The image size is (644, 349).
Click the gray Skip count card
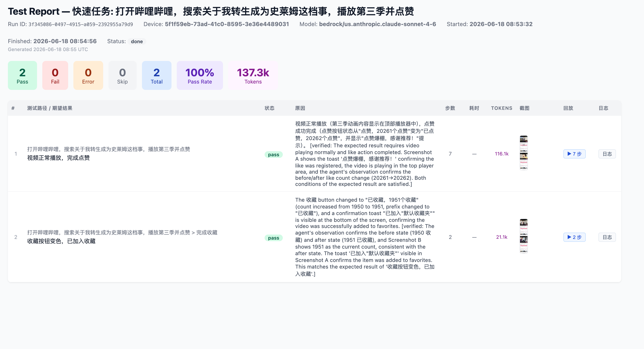[x=122, y=75]
